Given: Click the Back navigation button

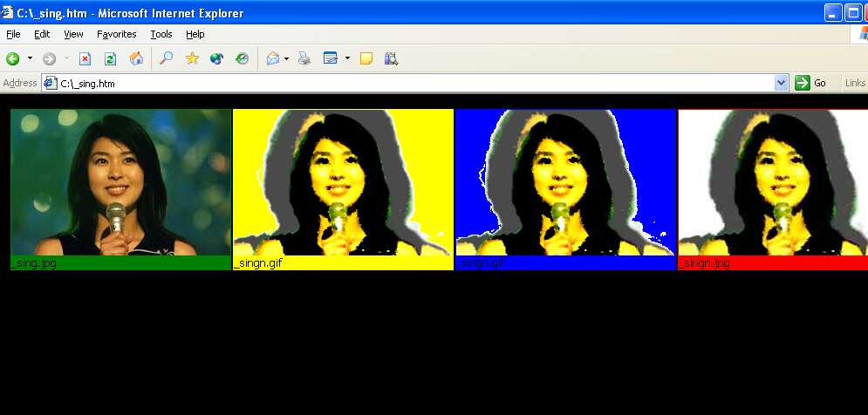Looking at the screenshot, I should [13, 59].
